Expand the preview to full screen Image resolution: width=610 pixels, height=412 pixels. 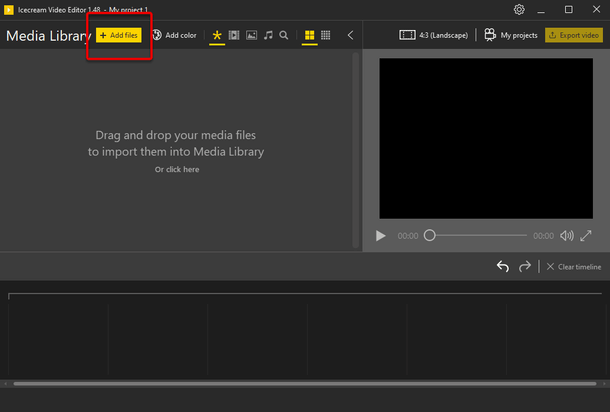(x=586, y=236)
